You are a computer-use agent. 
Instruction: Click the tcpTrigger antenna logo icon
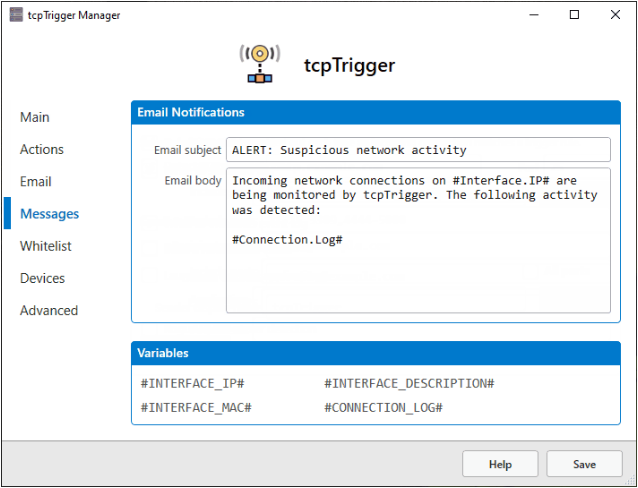(x=260, y=63)
